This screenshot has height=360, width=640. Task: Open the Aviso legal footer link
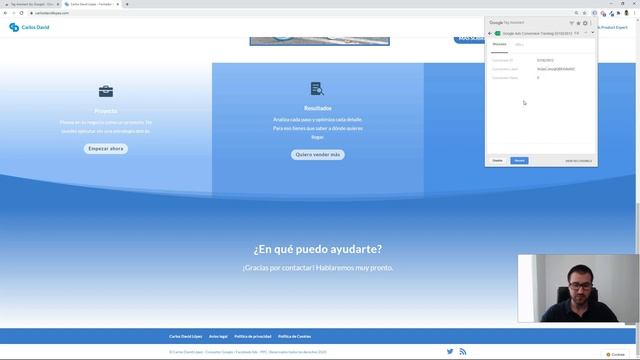click(218, 337)
